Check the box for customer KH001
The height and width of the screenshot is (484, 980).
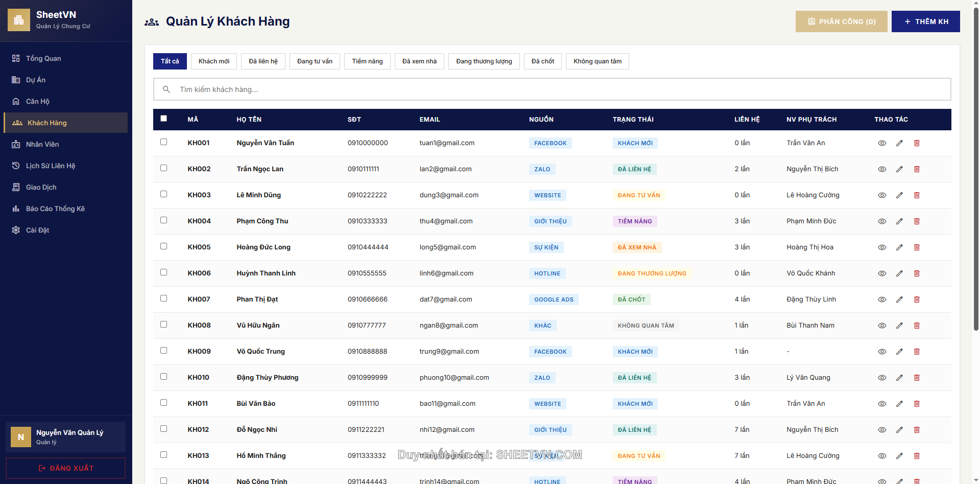(x=163, y=142)
